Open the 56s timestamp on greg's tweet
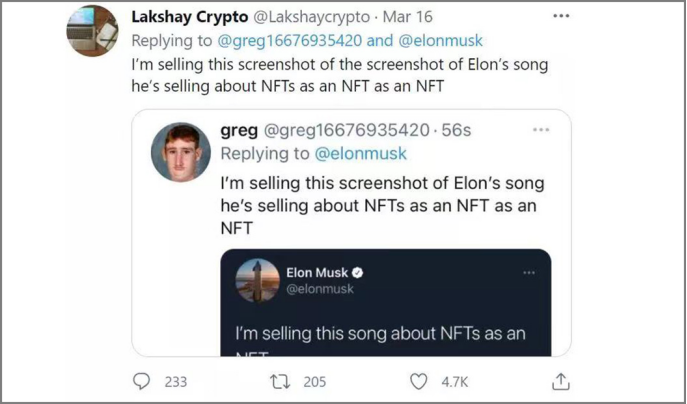Viewport: 687px width, 404px height. coord(455,130)
